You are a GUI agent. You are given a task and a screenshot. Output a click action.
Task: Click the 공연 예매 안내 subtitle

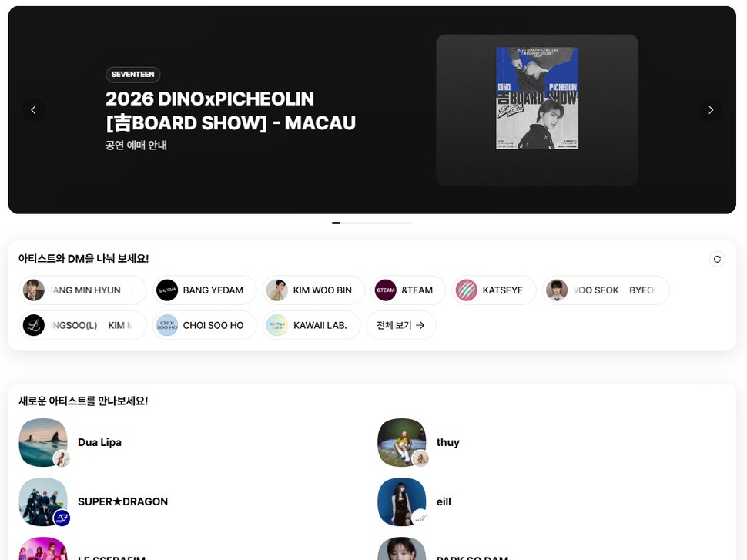pos(136,145)
